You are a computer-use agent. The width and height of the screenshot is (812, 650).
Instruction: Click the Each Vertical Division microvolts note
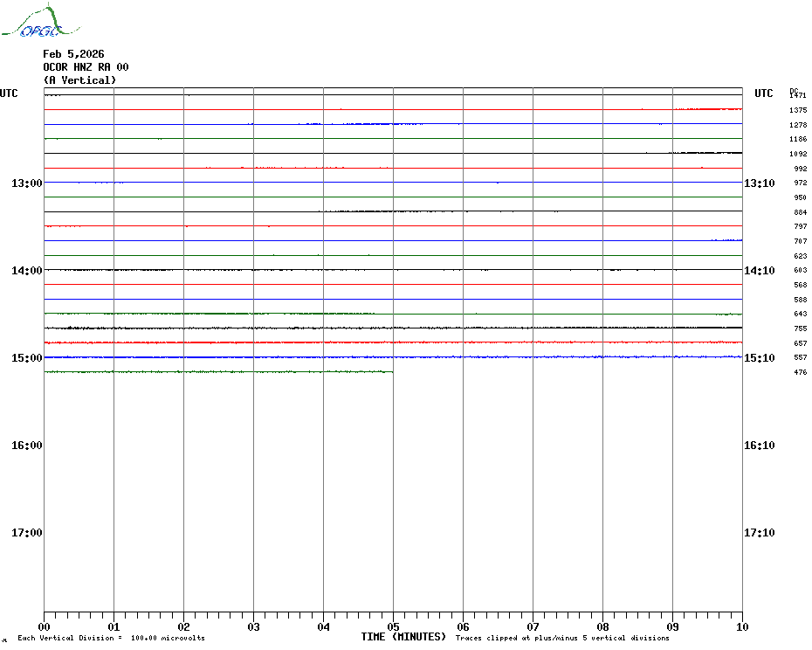(x=111, y=639)
